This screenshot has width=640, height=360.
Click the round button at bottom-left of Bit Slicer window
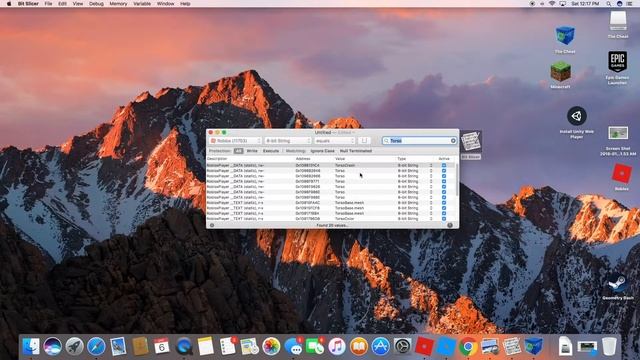(212, 225)
